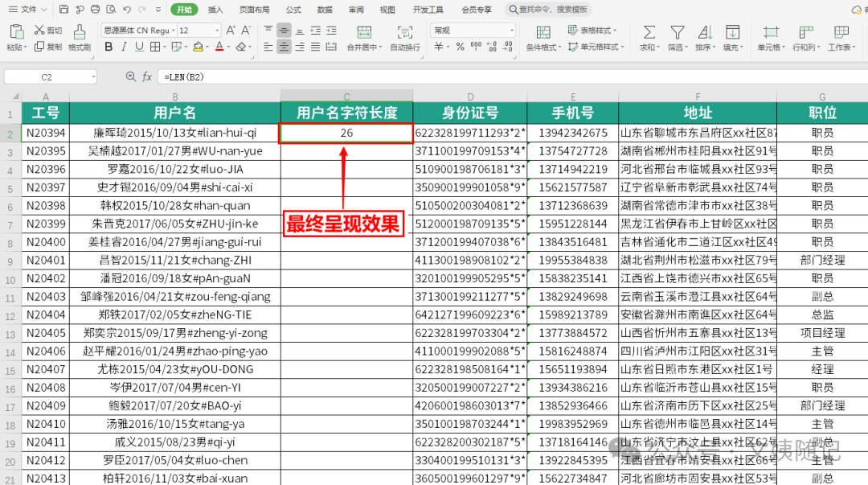Click the Sum (求和) button

tap(649, 38)
